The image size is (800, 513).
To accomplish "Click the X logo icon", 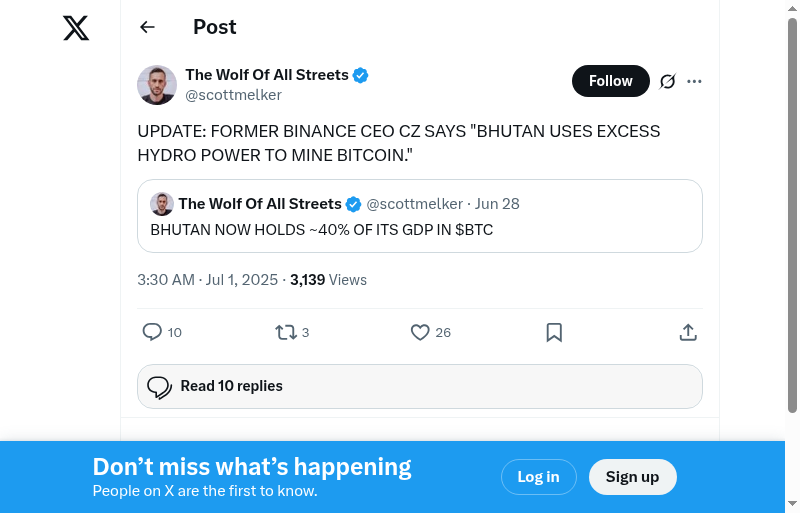I will 76,28.
